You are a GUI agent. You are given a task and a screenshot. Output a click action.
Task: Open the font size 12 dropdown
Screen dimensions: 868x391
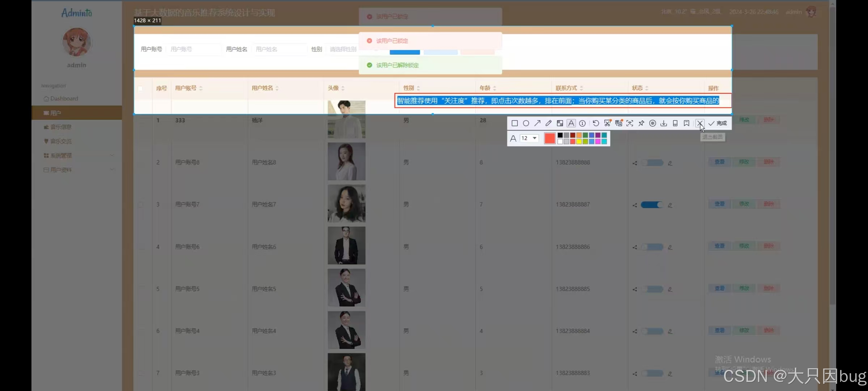pos(529,138)
